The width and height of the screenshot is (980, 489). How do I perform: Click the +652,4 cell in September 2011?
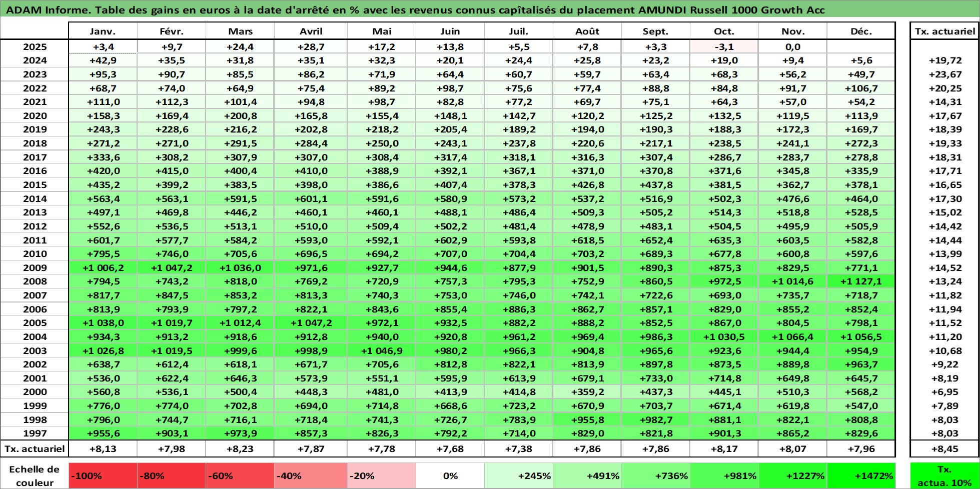[655, 240]
